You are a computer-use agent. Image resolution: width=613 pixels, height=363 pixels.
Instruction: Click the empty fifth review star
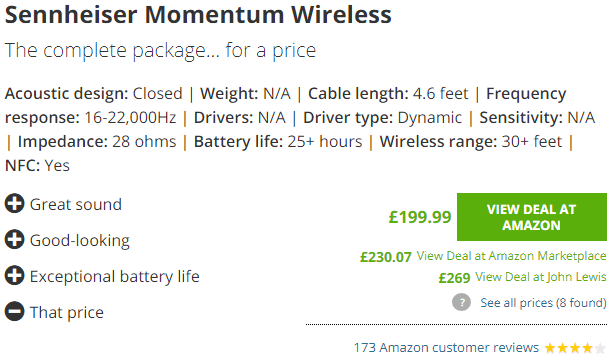600,347
